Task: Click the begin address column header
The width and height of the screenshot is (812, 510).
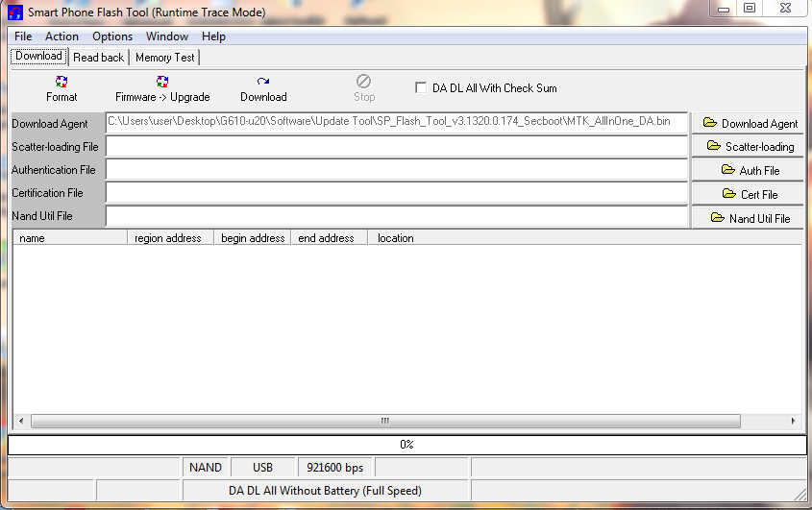Action: point(253,237)
